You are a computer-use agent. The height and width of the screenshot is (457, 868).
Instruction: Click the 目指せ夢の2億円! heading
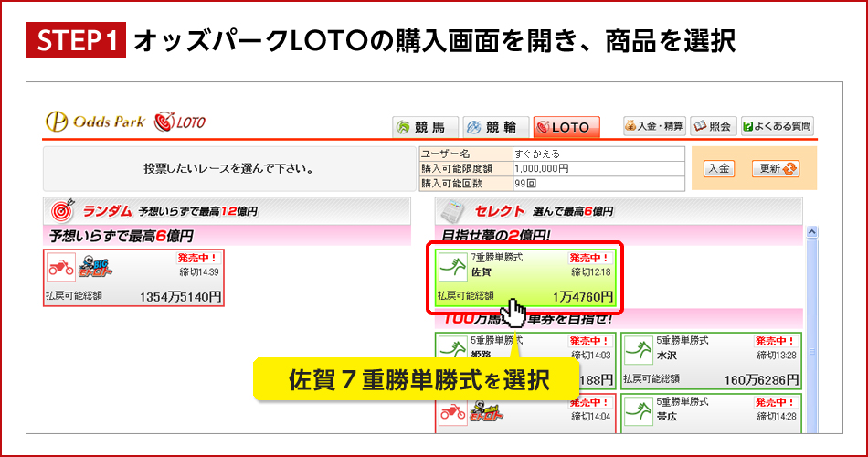pyautogui.click(x=496, y=236)
